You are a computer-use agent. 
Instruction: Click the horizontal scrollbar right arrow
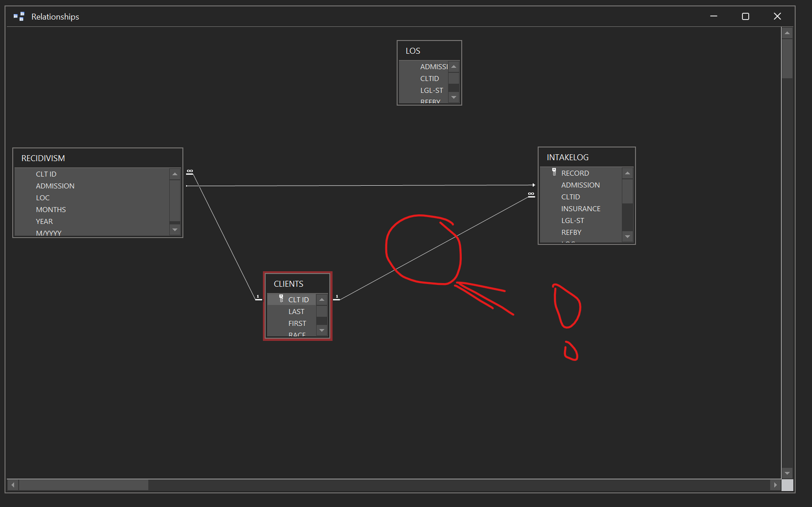[775, 485]
